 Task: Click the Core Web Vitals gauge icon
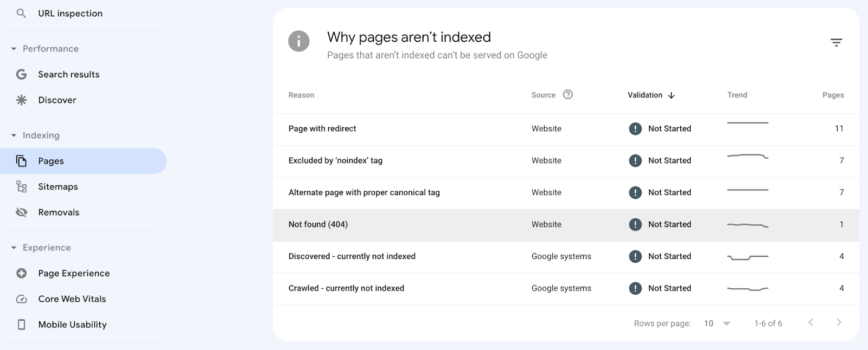point(22,299)
